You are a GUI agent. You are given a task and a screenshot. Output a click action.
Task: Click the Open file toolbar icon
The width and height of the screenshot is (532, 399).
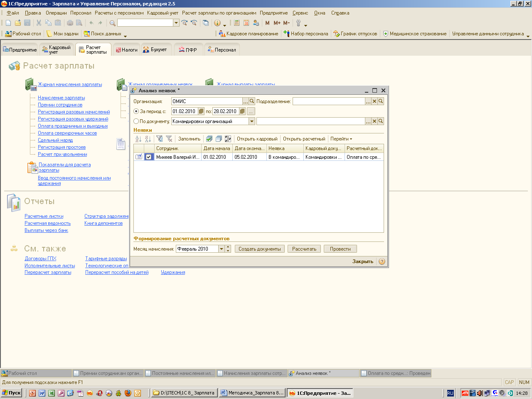pyautogui.click(x=18, y=23)
